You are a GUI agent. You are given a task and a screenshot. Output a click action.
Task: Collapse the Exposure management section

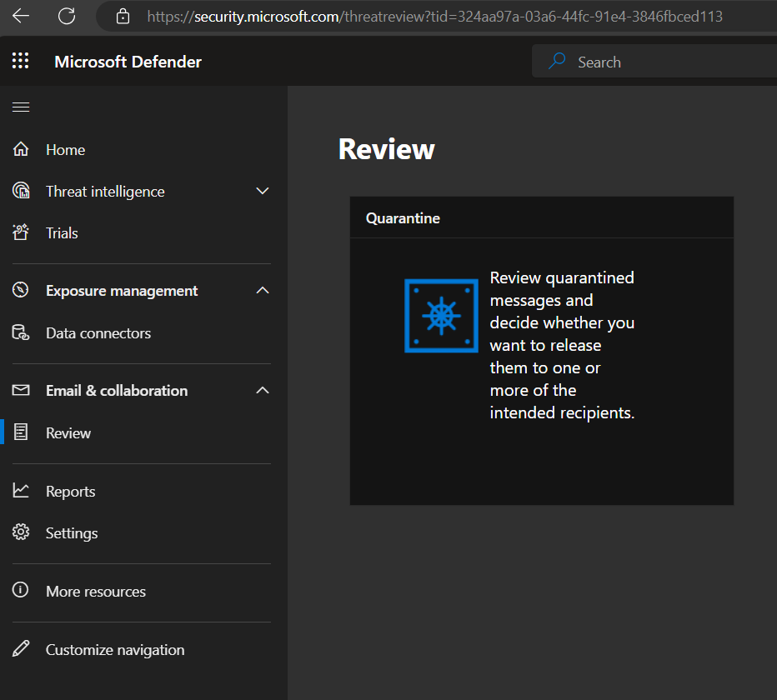(x=263, y=291)
